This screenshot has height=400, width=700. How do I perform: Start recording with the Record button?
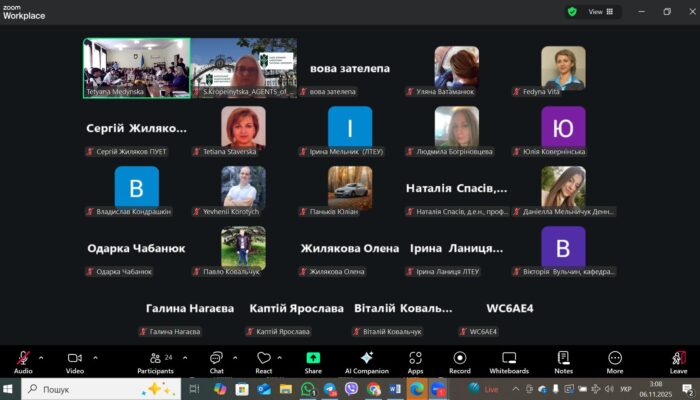coord(460,359)
